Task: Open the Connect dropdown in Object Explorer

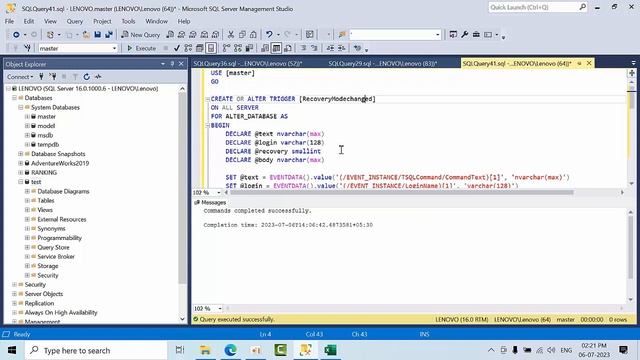Action: [20, 77]
